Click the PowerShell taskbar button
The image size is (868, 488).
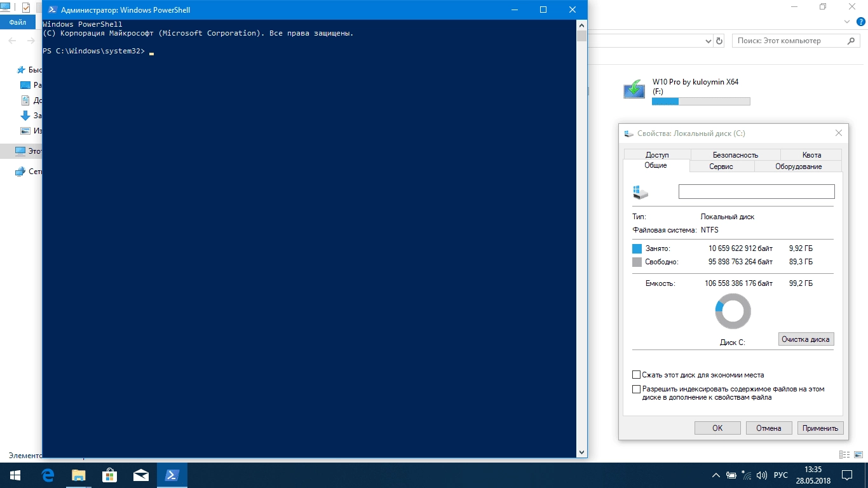172,475
